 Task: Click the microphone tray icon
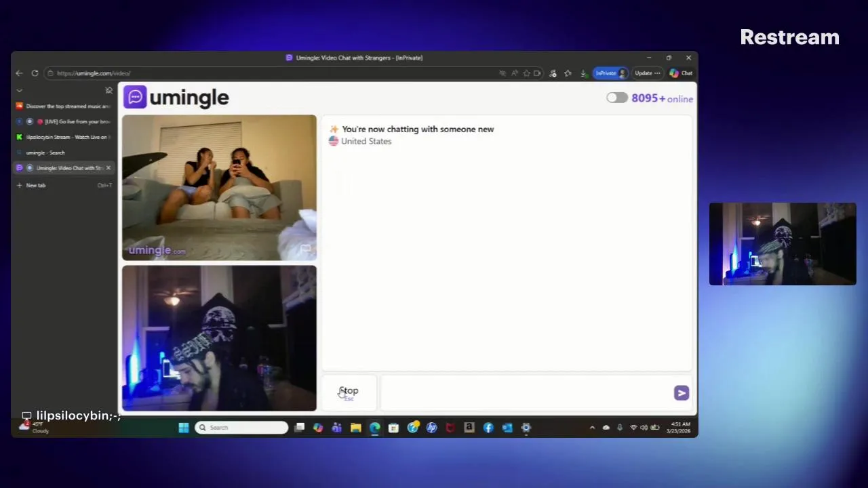point(620,428)
